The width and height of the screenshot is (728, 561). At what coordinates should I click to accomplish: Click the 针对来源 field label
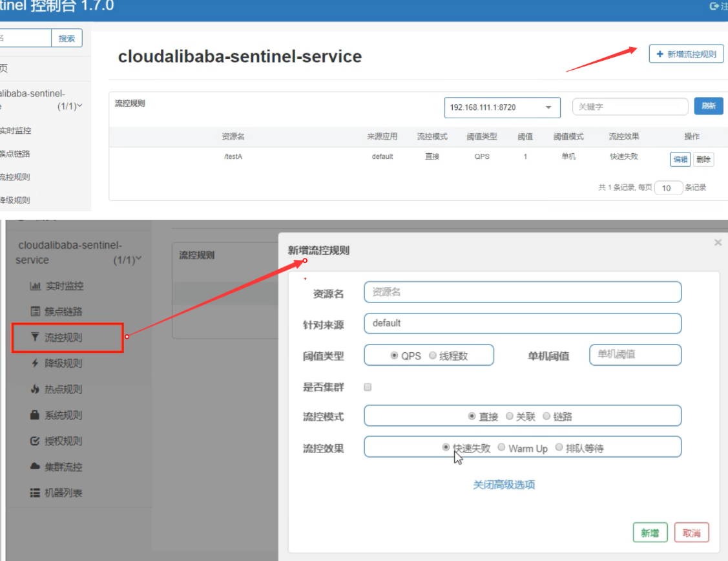(323, 325)
